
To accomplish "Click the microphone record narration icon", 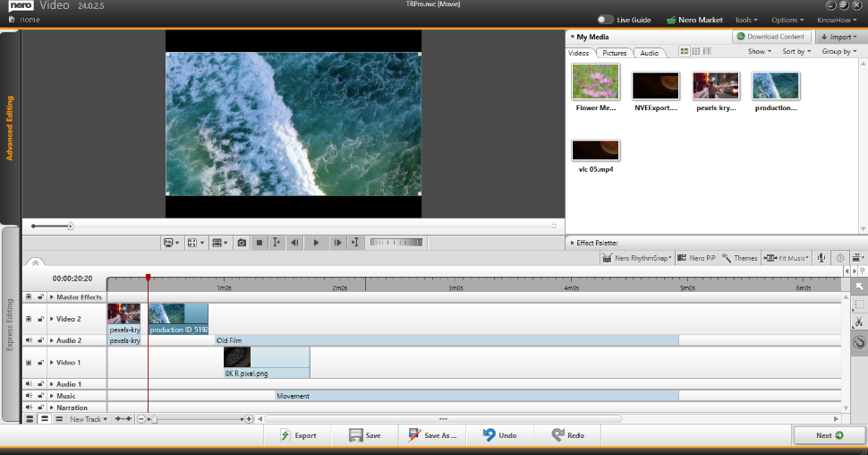I will 821,258.
